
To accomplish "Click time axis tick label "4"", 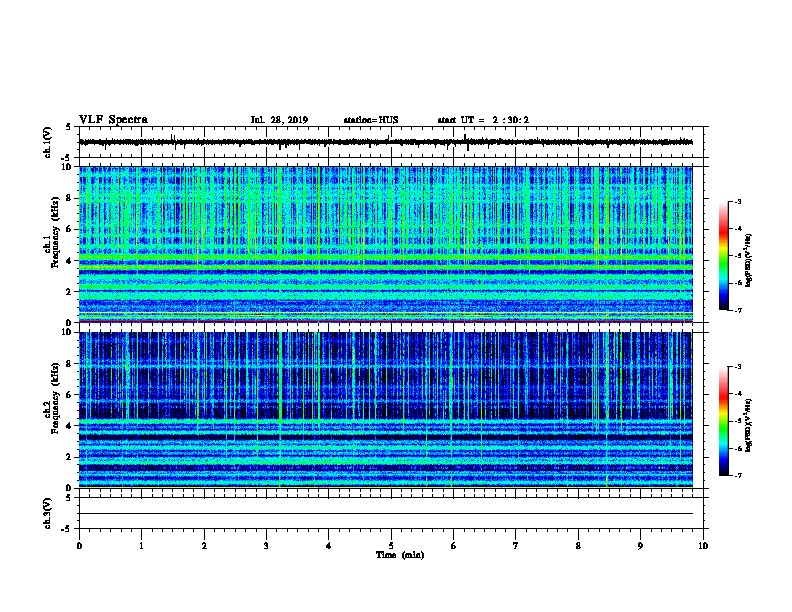I will 329,546.
